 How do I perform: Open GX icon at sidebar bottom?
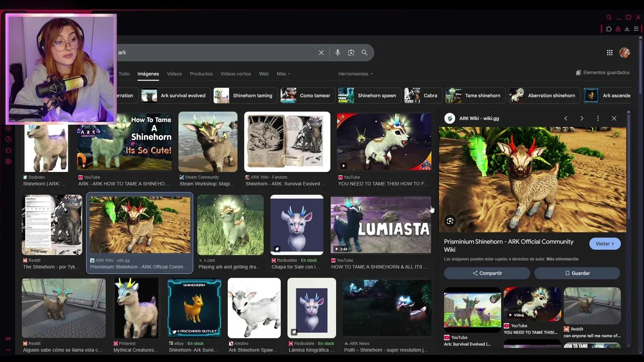[8, 338]
